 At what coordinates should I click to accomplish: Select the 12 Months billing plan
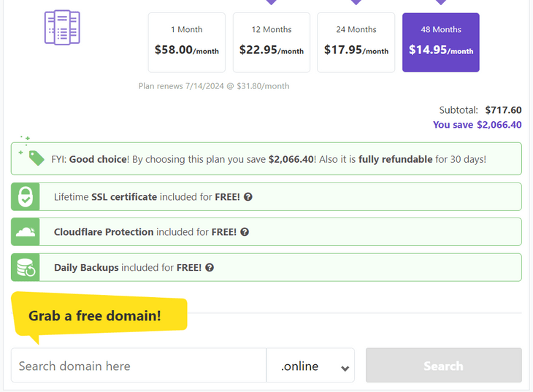(x=271, y=42)
